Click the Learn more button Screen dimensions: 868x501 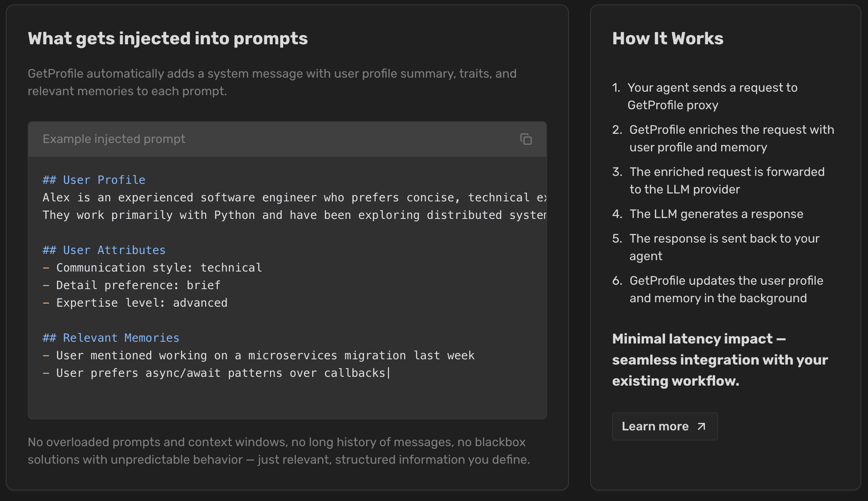point(665,426)
